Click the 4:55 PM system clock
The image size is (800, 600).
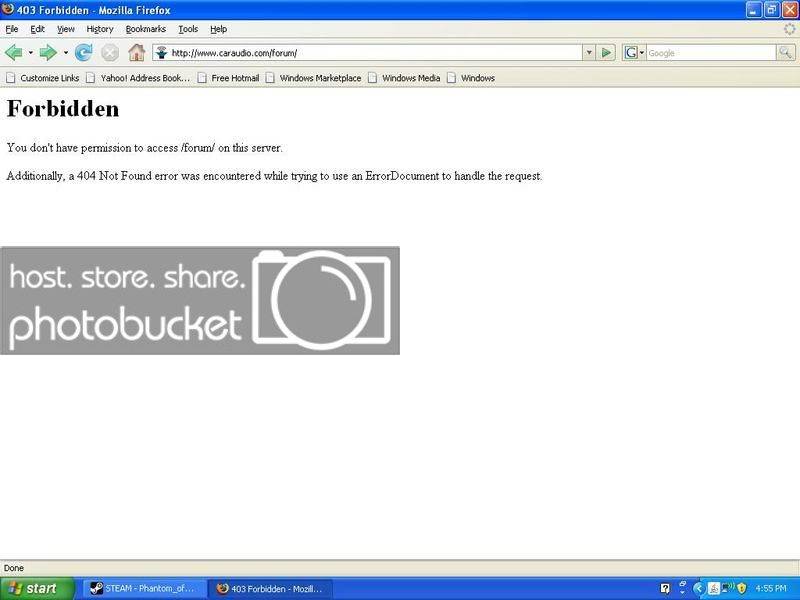click(x=770, y=588)
